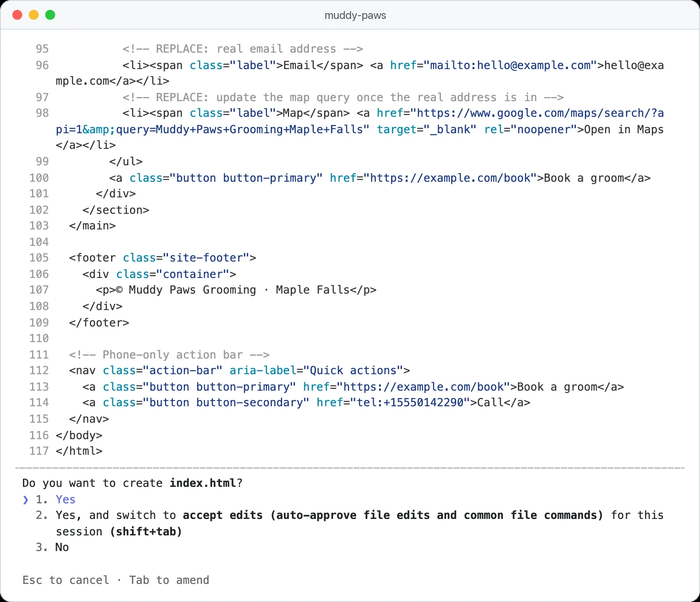
Task: Click the rel="noopener" attribute
Action: pos(531,130)
